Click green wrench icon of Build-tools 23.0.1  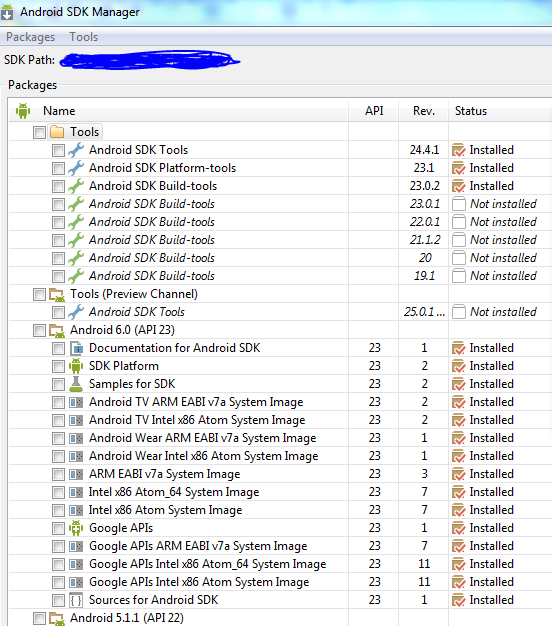pyautogui.click(x=76, y=204)
